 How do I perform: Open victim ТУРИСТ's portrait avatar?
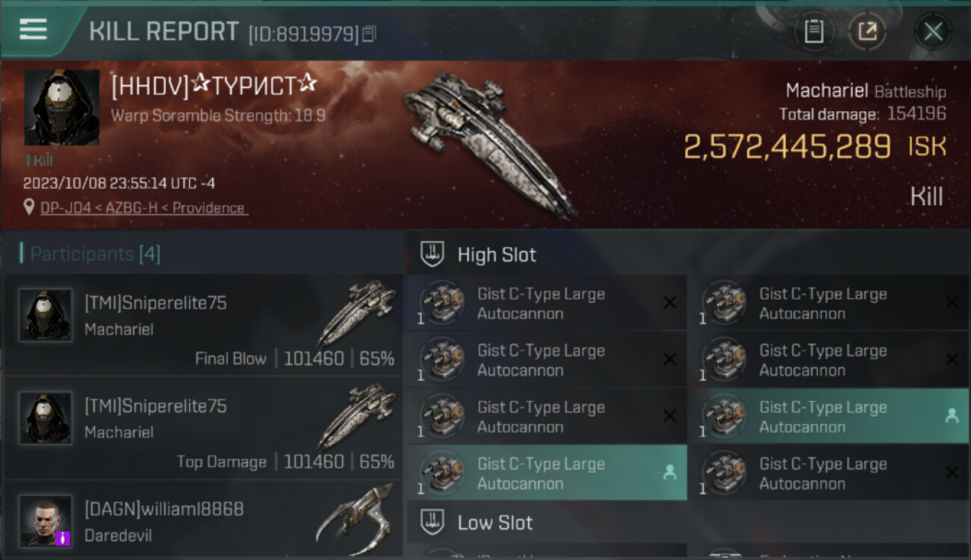[x=61, y=108]
